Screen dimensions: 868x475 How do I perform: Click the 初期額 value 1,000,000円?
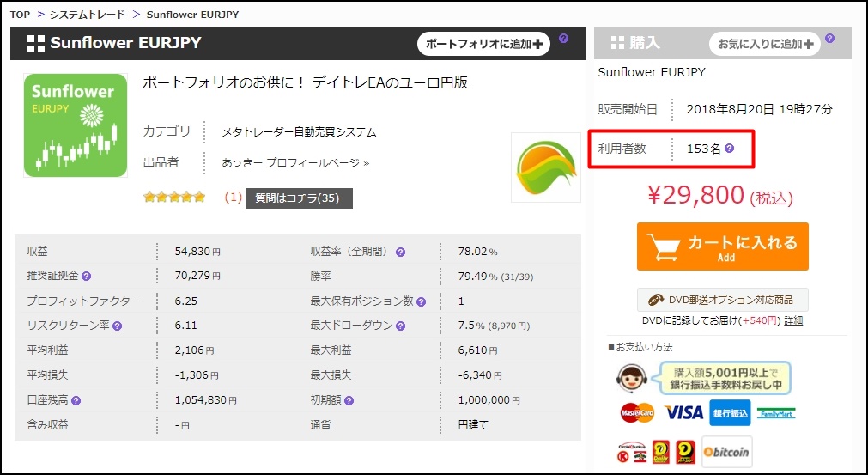tap(489, 400)
